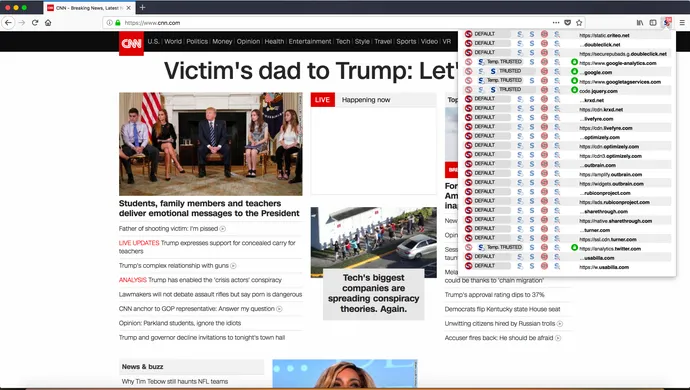Open page actions ellipsis in address bar
This screenshot has width=690, height=390.
(x=556, y=22)
